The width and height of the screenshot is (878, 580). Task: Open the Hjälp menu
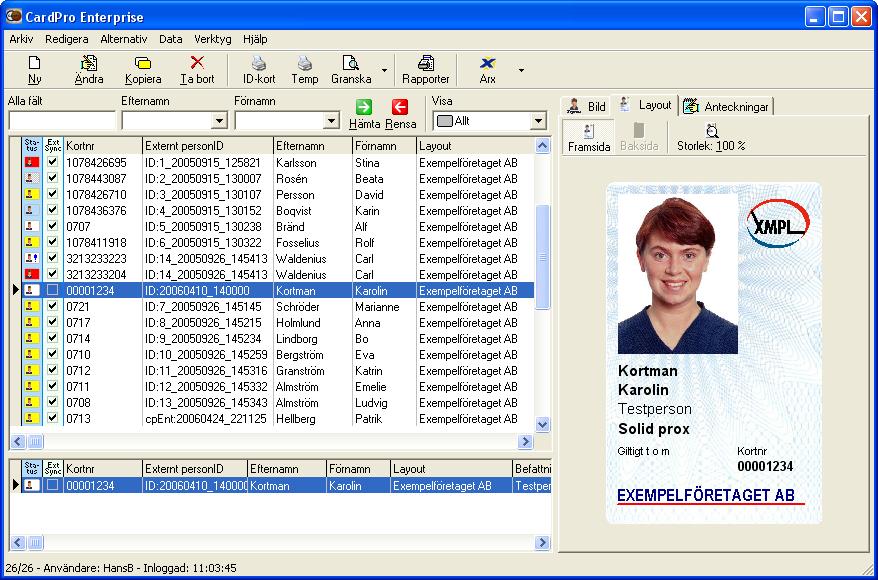pyautogui.click(x=255, y=39)
